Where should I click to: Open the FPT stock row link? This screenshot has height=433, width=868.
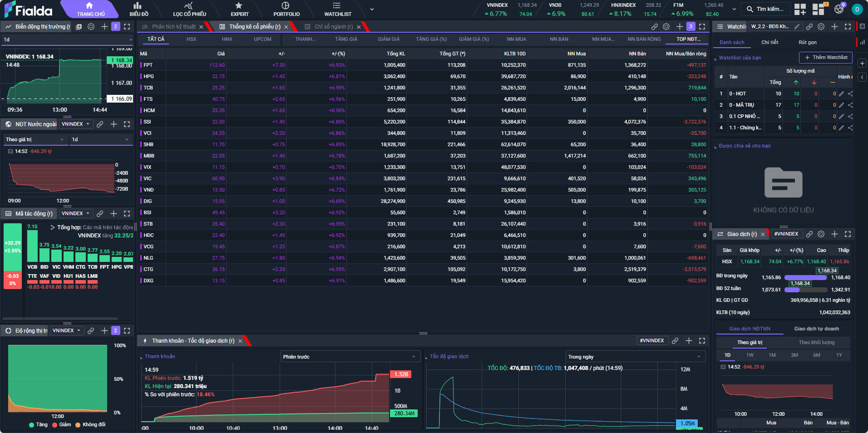[x=148, y=65]
